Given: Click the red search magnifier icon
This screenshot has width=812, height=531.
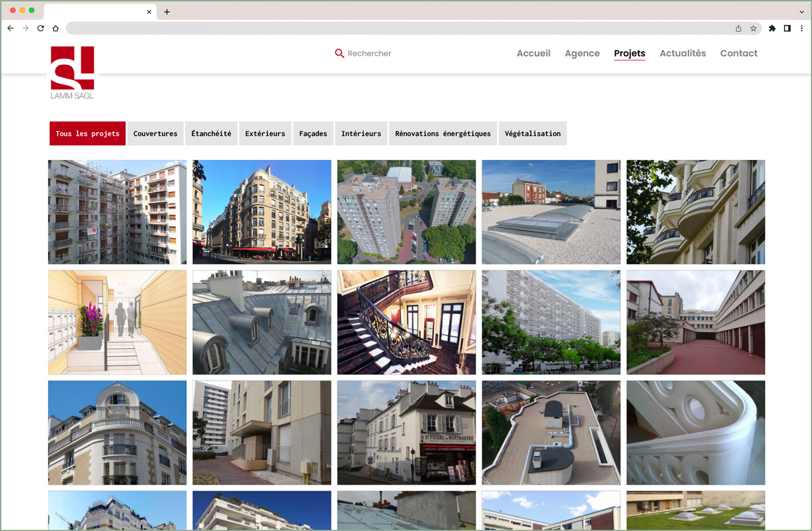Looking at the screenshot, I should coord(339,54).
